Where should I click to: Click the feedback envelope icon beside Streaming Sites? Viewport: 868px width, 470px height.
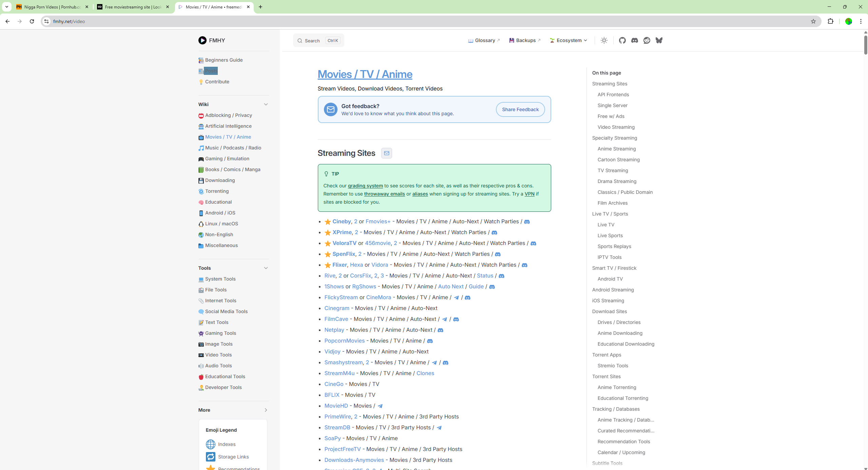[386, 153]
